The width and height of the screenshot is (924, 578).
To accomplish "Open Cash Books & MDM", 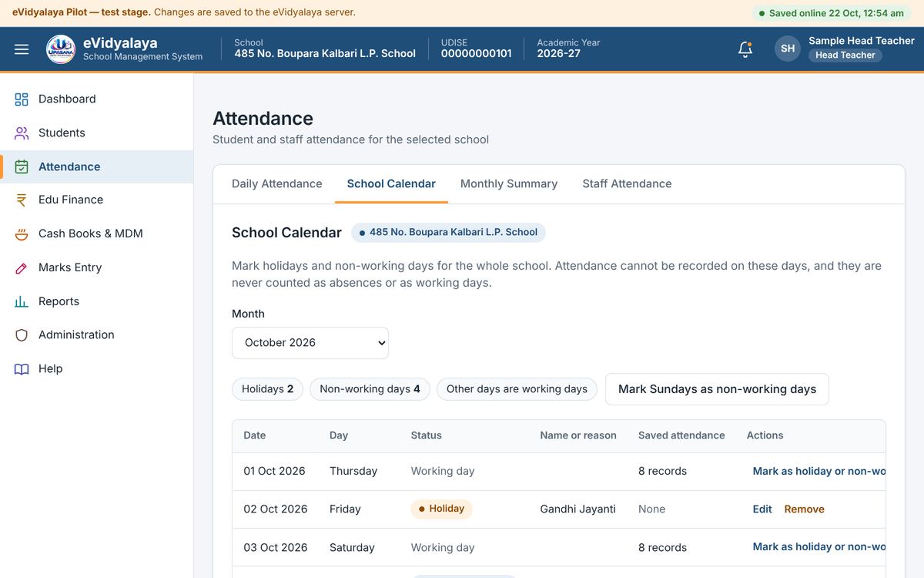I will tap(96, 234).
